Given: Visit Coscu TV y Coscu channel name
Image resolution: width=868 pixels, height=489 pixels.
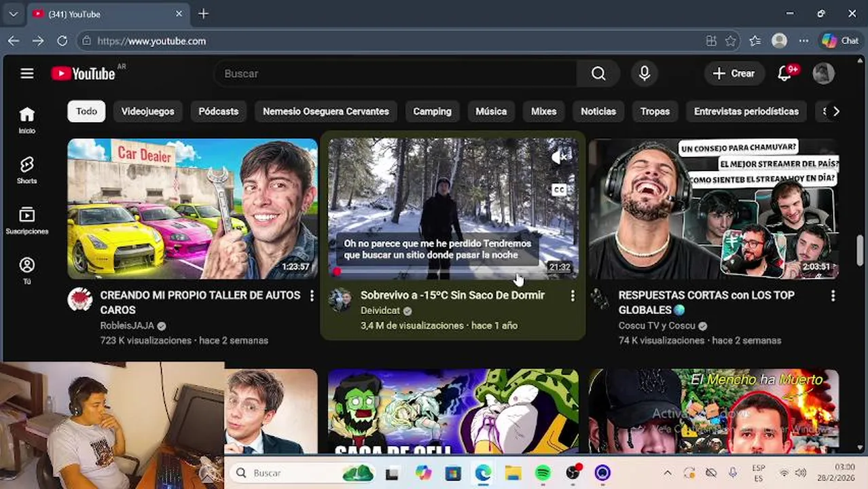Looking at the screenshot, I should (x=657, y=325).
